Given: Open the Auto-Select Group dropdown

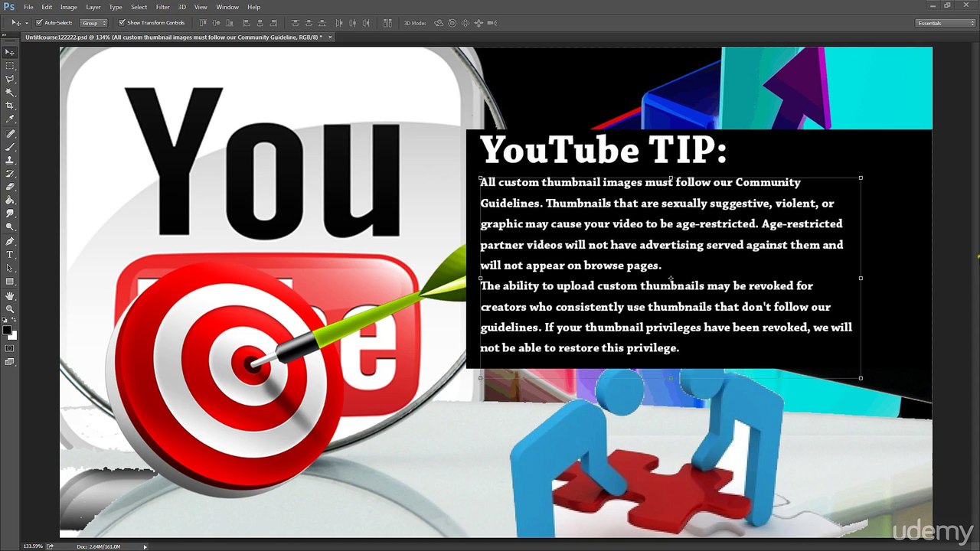Looking at the screenshot, I should tap(93, 23).
